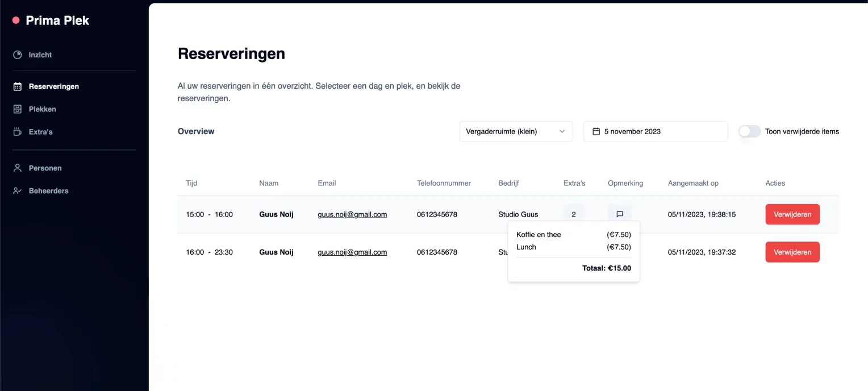This screenshot has width=868, height=391.
Task: Click Verwijderen for the 15:00 - 16:00 reservation
Action: [x=792, y=214]
